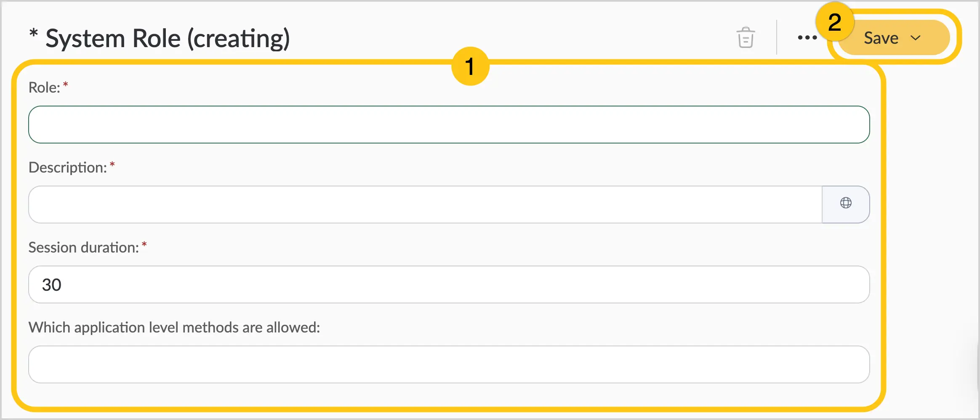Click the globe translation icon beside Description
Image resolution: width=980 pixels, height=420 pixels.
(x=846, y=203)
